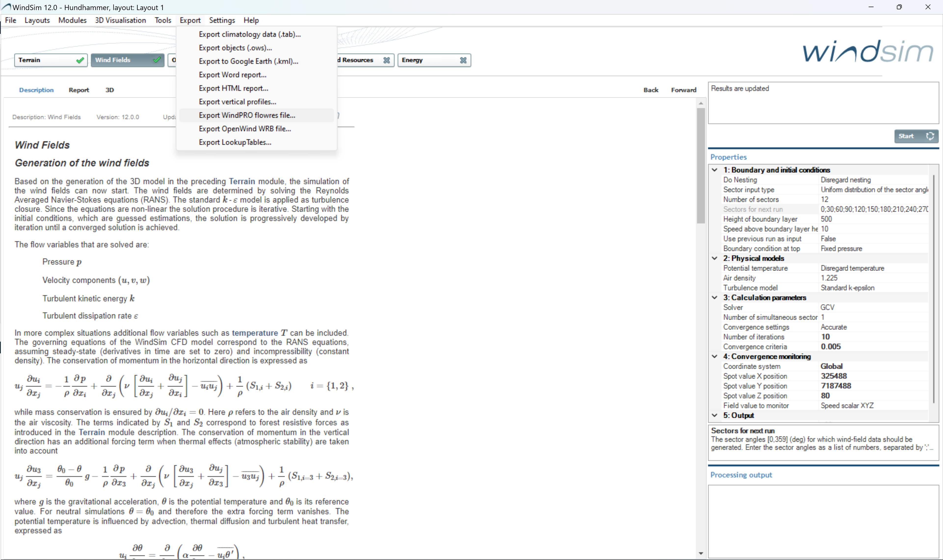Click the X icon on Energy module
Screen dimensions: 943x560
[463, 60]
